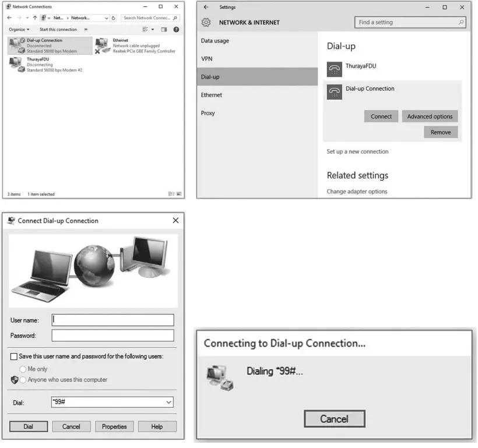Switch to large icons view in status bar
The image size is (478, 448).
point(179,194)
